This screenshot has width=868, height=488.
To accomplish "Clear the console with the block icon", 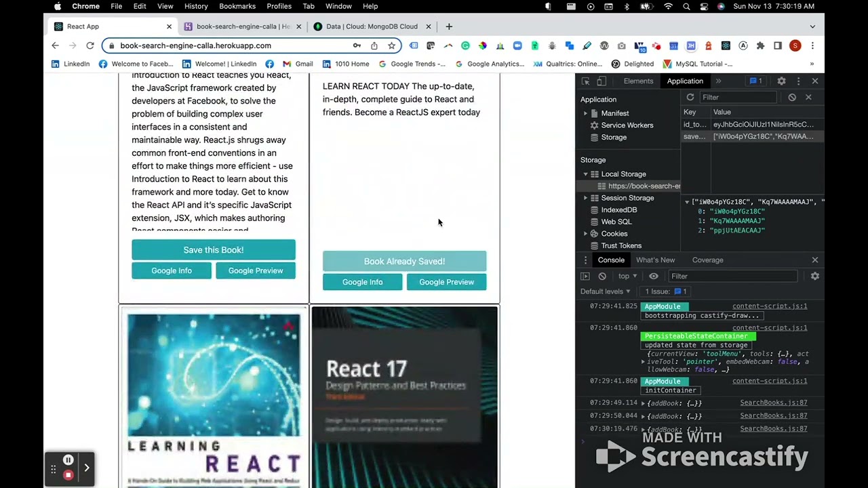I will [x=602, y=277].
